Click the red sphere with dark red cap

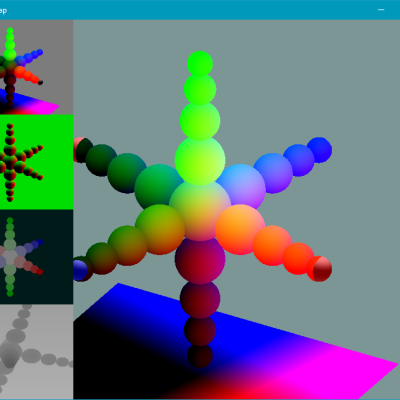click(x=319, y=269)
